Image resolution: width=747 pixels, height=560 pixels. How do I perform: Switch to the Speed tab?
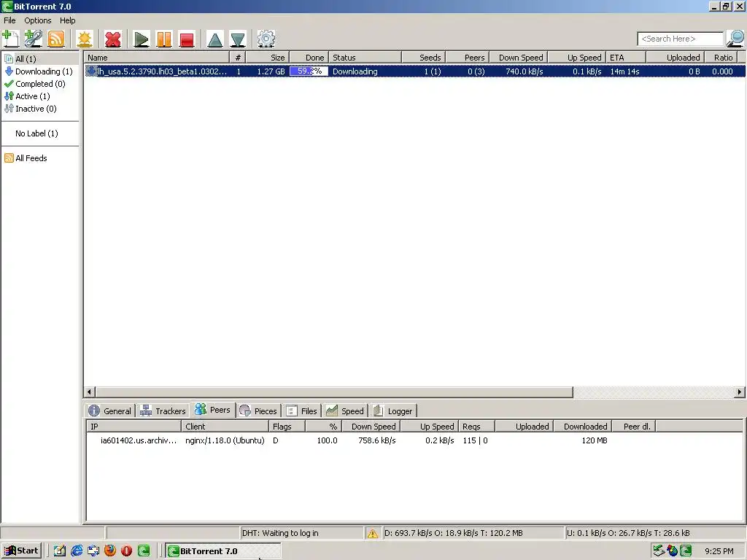click(x=346, y=411)
